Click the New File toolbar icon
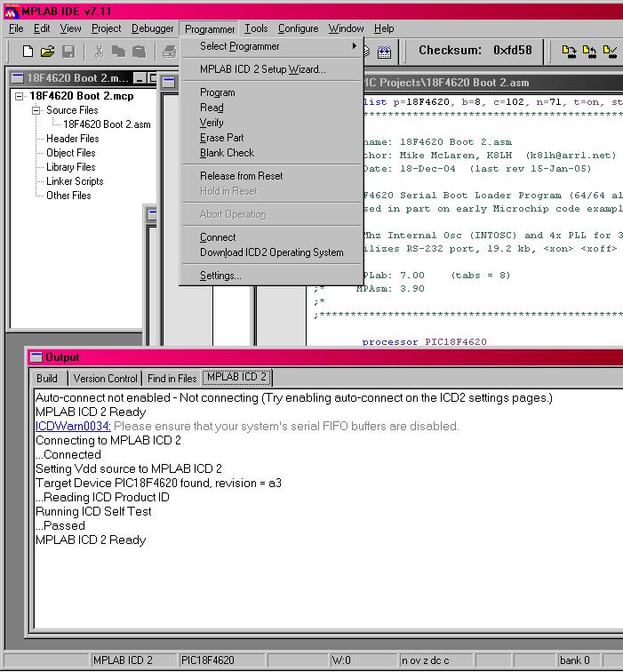The image size is (623, 672). pos(28,52)
